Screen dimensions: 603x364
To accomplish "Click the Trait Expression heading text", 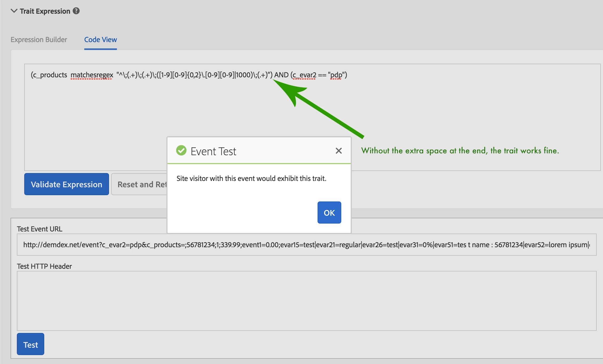I will 45,11.
